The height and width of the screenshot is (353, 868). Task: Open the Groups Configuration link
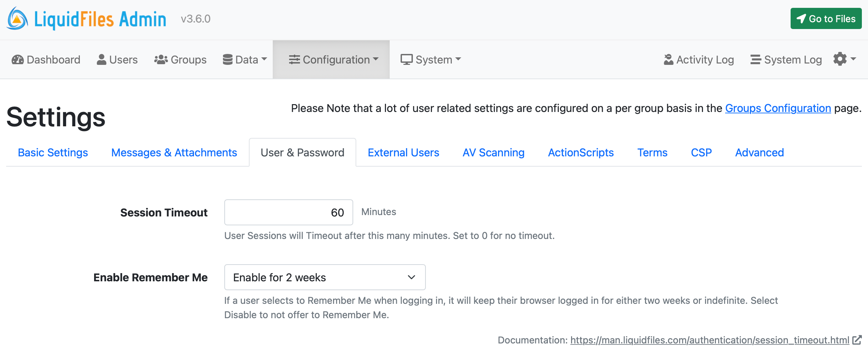coord(778,108)
